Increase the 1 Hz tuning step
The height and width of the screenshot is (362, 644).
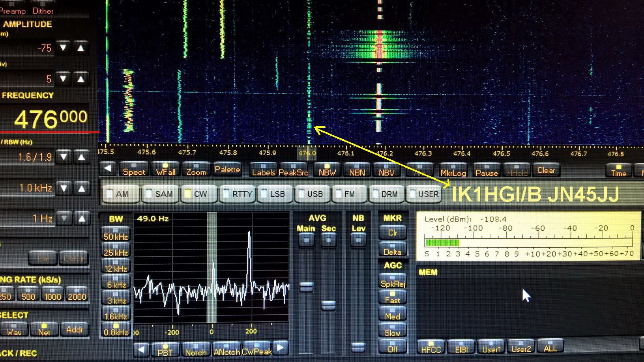point(82,218)
